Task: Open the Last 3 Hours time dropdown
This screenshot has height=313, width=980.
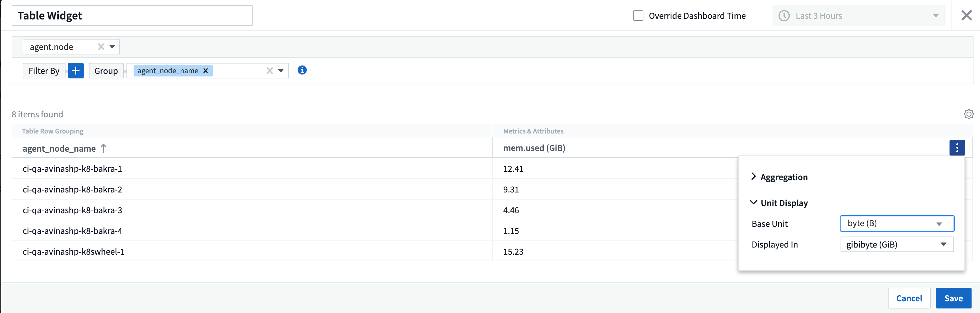Action: (x=936, y=16)
